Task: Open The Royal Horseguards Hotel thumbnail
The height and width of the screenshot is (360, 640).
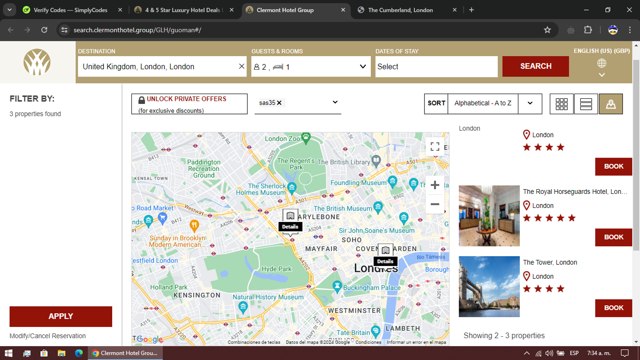Action: click(489, 216)
